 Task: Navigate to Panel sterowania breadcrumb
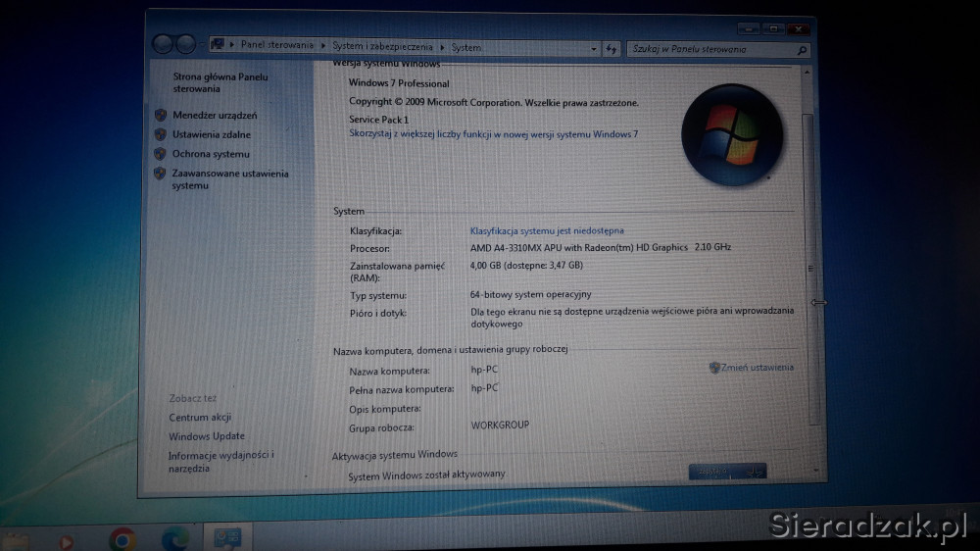(277, 45)
